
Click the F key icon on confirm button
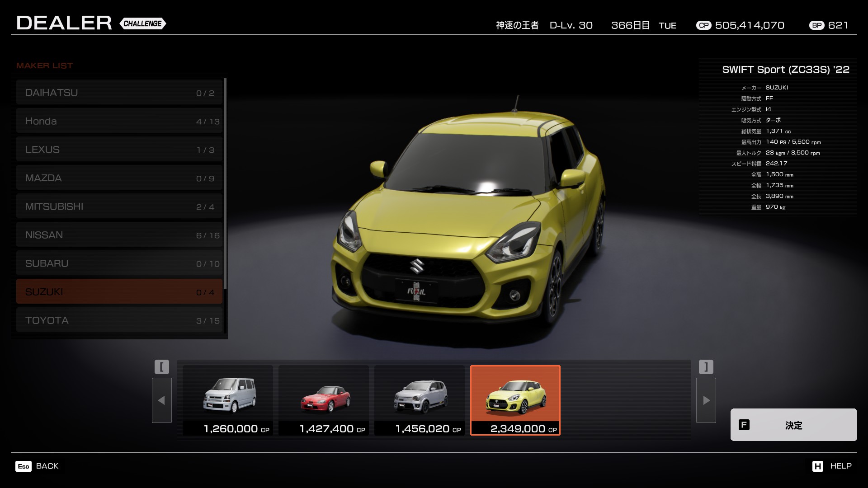[744, 425]
